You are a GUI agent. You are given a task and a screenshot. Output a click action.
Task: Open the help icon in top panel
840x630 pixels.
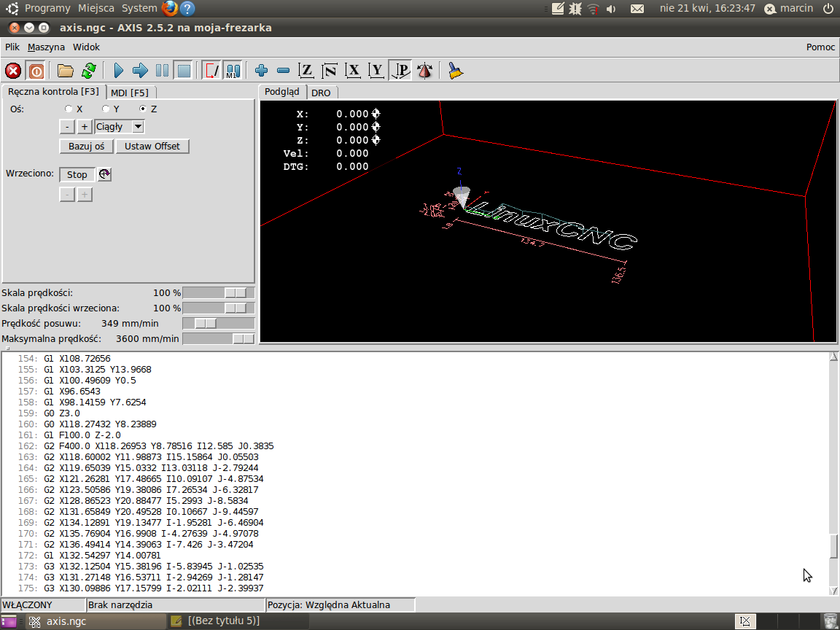pyautogui.click(x=187, y=8)
